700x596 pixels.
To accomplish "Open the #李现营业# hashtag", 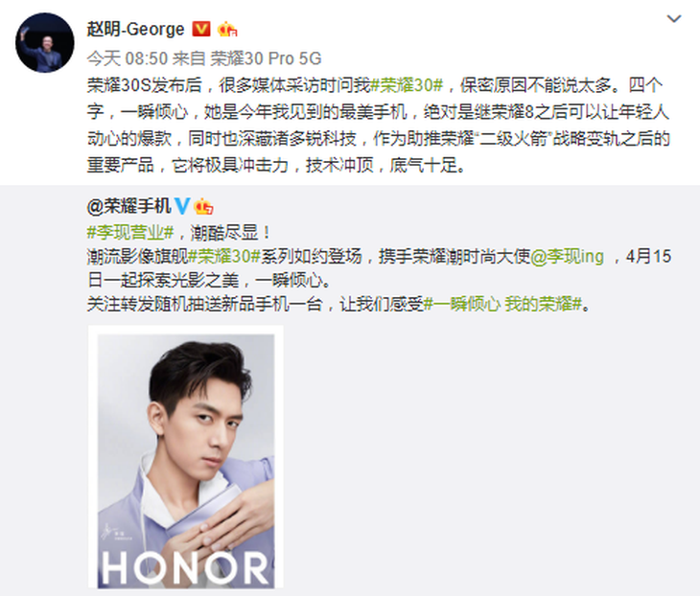I will click(130, 232).
